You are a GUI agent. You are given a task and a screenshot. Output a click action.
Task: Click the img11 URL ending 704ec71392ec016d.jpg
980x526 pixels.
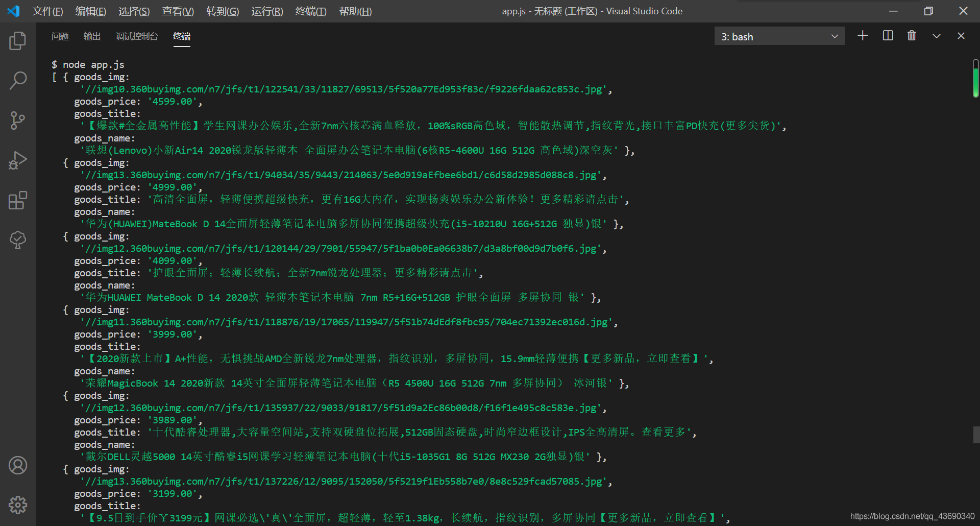pyautogui.click(x=349, y=322)
